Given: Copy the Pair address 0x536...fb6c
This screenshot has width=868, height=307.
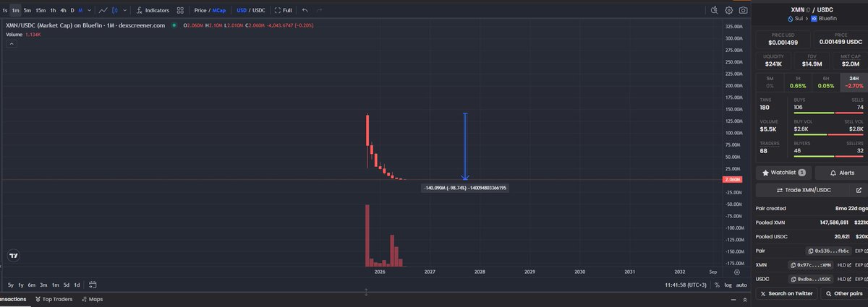Looking at the screenshot, I should click(x=829, y=250).
